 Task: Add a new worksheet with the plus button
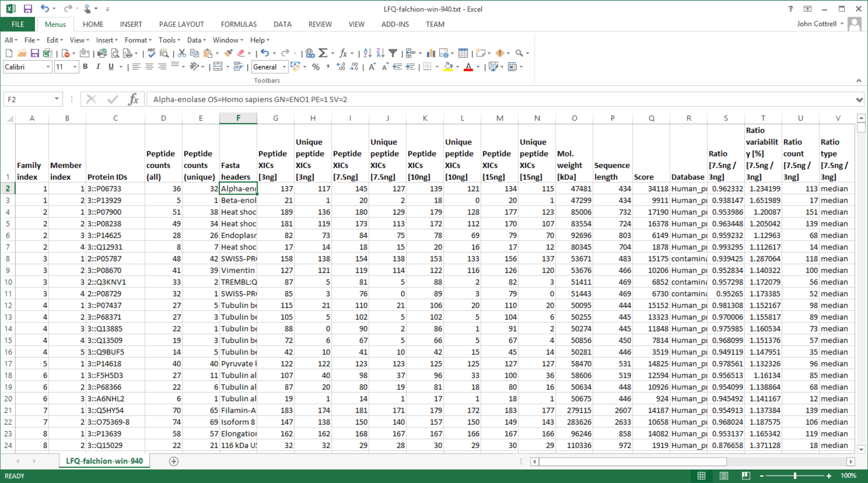coord(173,461)
